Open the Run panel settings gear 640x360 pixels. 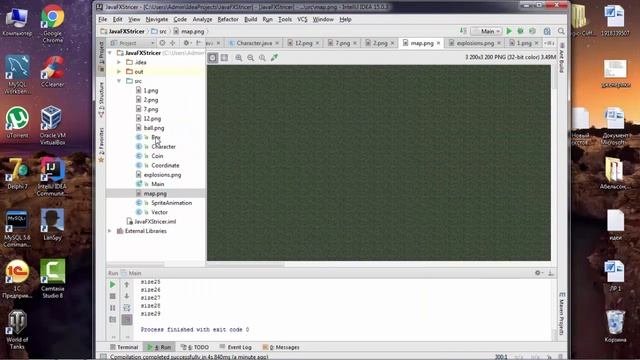538,273
